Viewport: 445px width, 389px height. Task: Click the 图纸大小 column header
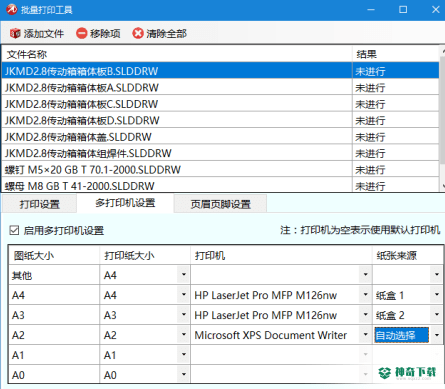(54, 256)
